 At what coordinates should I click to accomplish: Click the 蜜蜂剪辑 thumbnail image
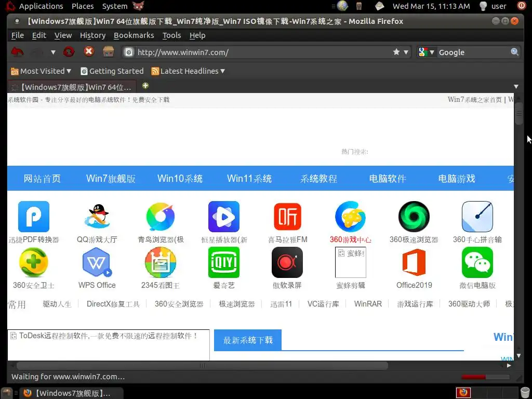point(351,262)
